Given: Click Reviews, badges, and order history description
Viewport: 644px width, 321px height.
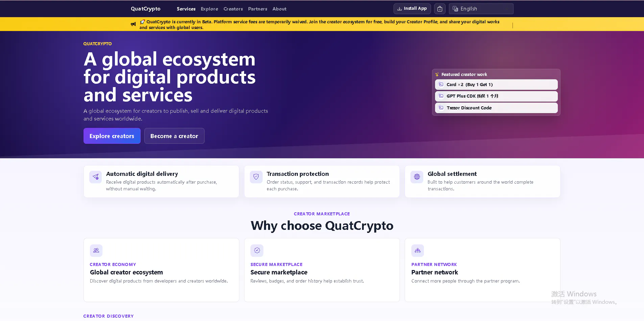Looking at the screenshot, I should click(307, 281).
